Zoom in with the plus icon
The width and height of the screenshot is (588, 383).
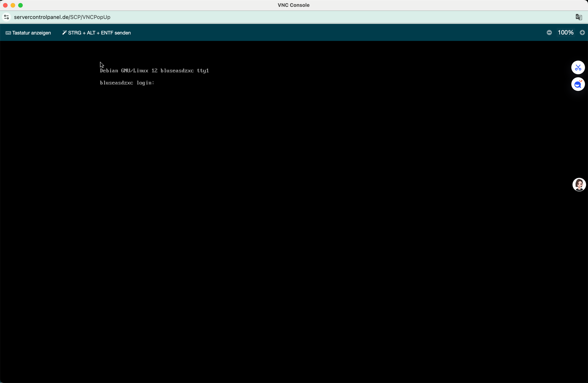[582, 33]
